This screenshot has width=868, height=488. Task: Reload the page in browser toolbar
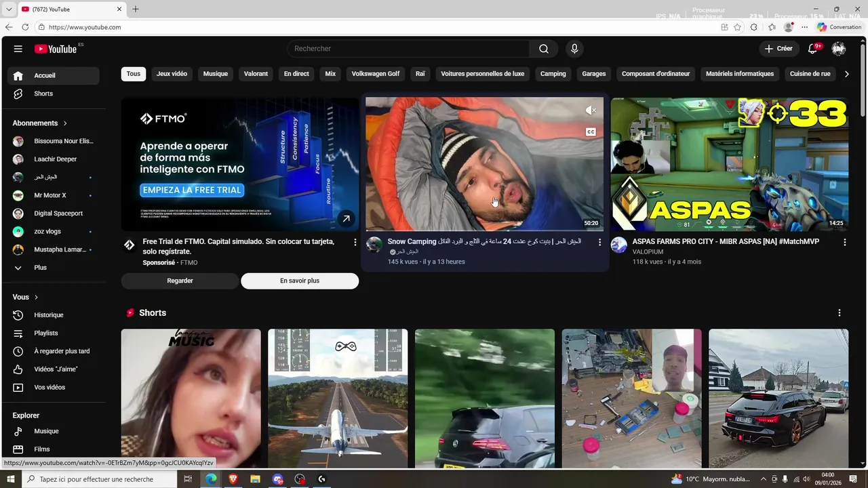tap(25, 27)
